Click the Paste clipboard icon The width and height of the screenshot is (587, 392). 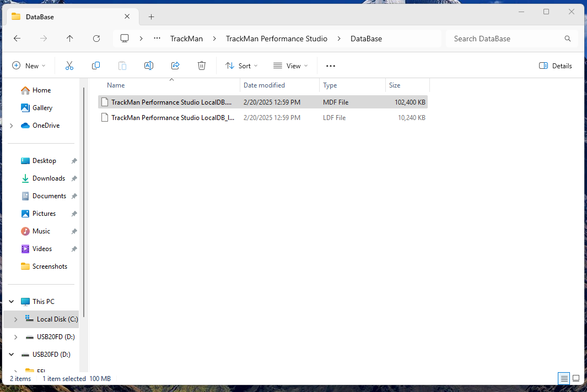122,66
